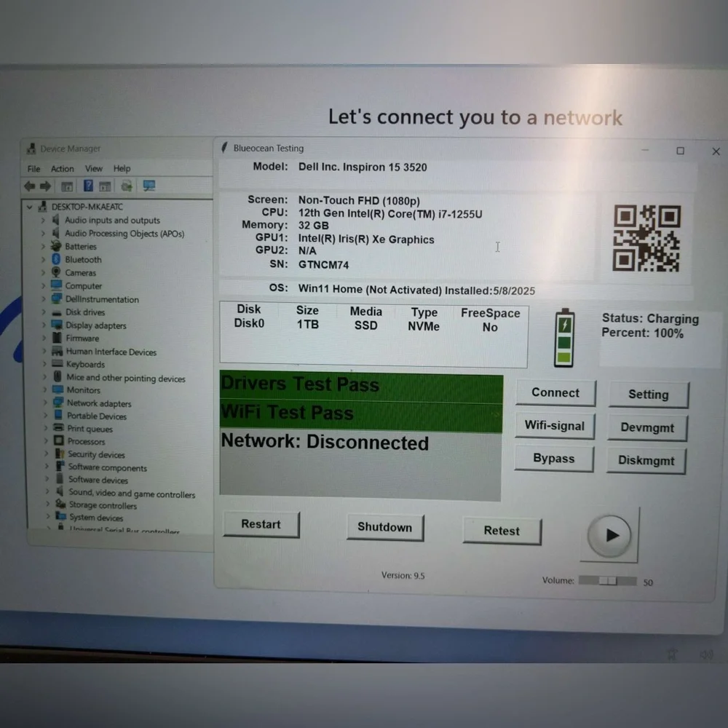
Task: Click the Shutdown button
Action: (x=385, y=527)
